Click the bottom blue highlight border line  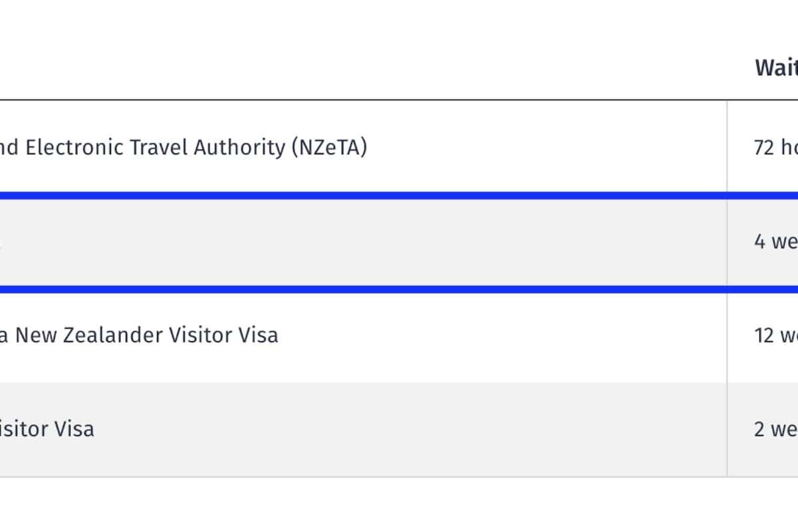click(x=399, y=289)
